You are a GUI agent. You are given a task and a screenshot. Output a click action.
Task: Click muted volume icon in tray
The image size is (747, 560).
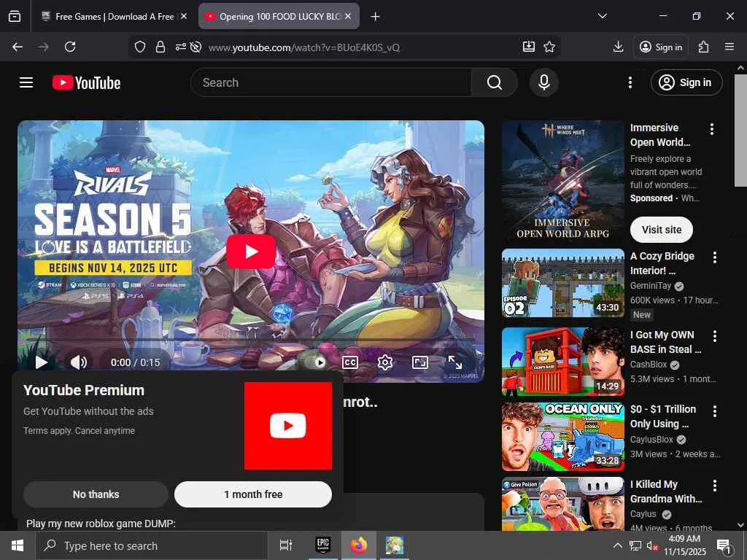pos(651,545)
